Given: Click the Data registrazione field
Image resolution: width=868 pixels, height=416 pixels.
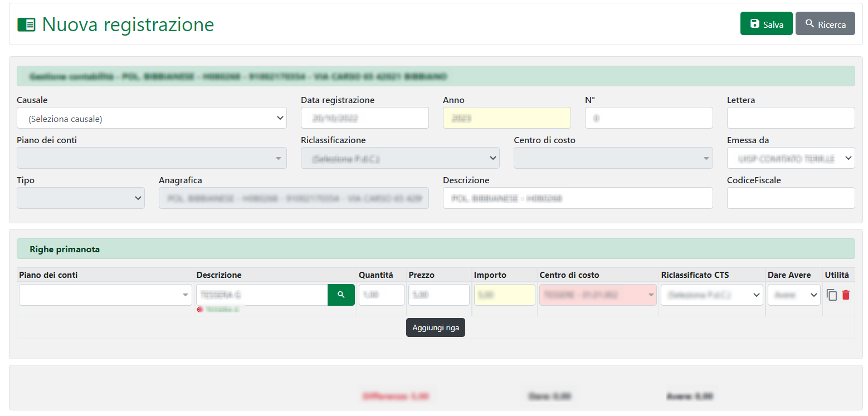Looking at the screenshot, I should 364,118.
